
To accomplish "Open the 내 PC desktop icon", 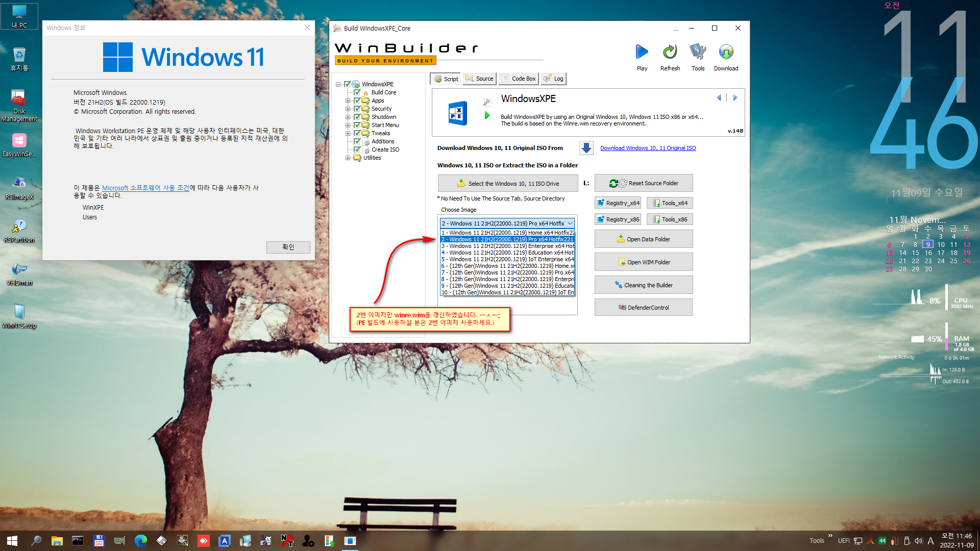I will pyautogui.click(x=19, y=16).
